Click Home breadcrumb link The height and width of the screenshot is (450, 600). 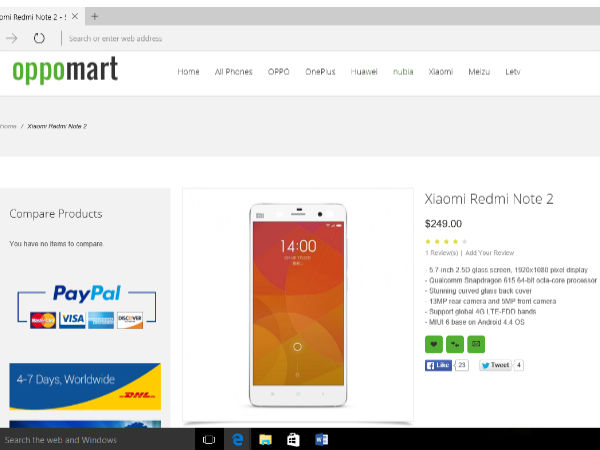pyautogui.click(x=8, y=126)
